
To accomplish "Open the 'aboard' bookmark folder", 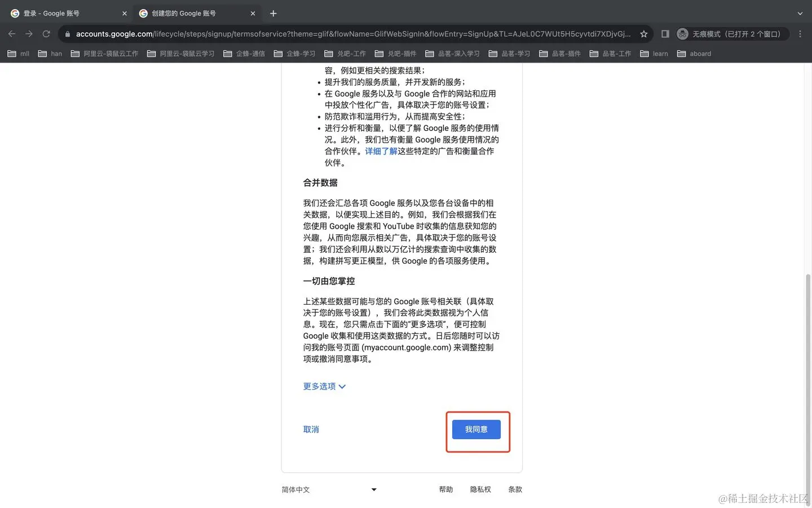I will pyautogui.click(x=694, y=54).
